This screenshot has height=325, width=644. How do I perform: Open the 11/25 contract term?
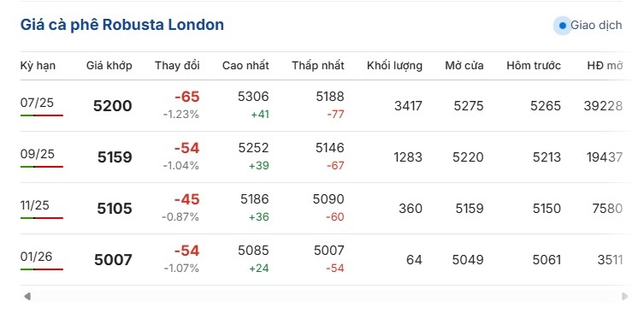[35, 205]
